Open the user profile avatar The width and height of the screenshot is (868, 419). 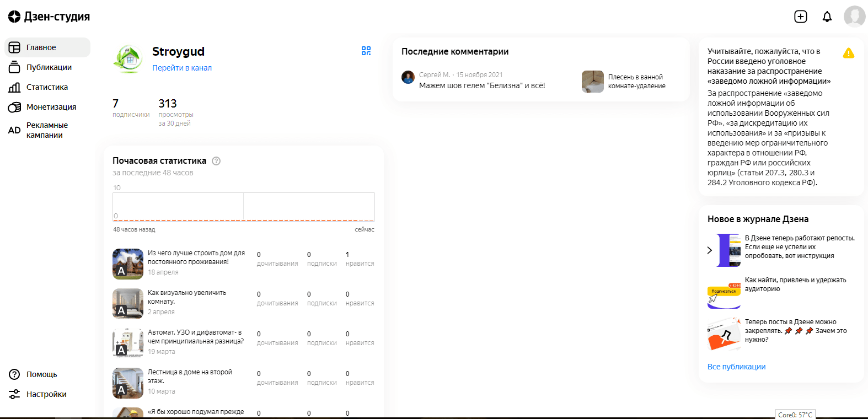coord(855,17)
